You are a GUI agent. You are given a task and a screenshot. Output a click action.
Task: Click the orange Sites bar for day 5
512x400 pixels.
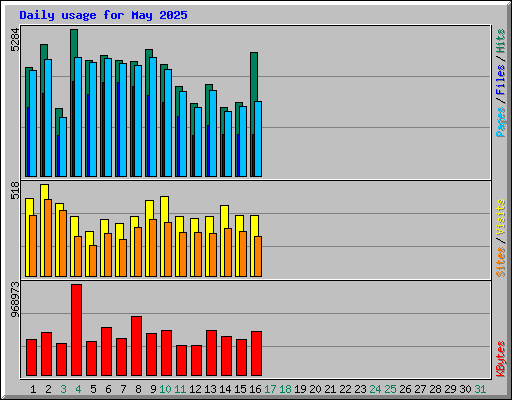coord(93,261)
